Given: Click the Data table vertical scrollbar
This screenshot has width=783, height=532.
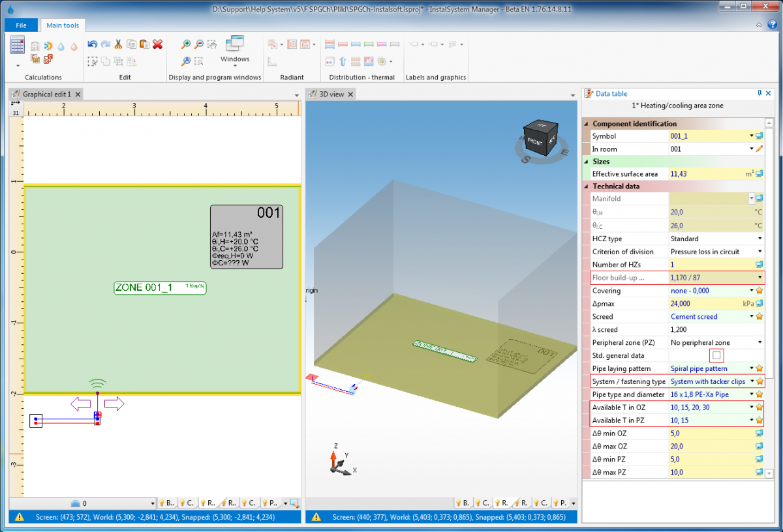Looking at the screenshot, I should point(769,297).
